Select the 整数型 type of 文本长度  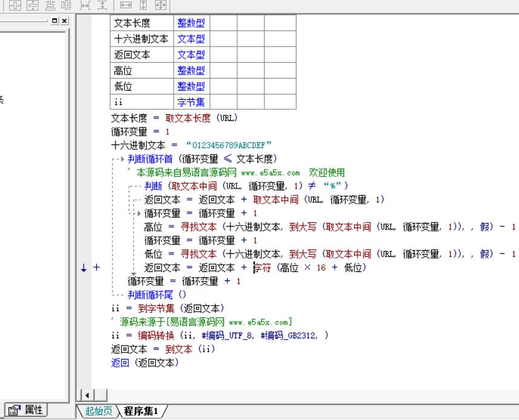click(191, 23)
